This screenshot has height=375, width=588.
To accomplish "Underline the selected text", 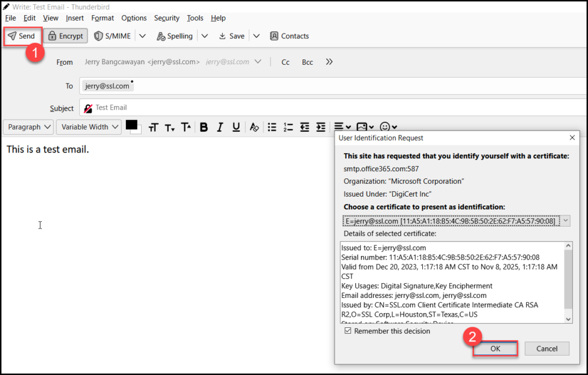I will [236, 127].
